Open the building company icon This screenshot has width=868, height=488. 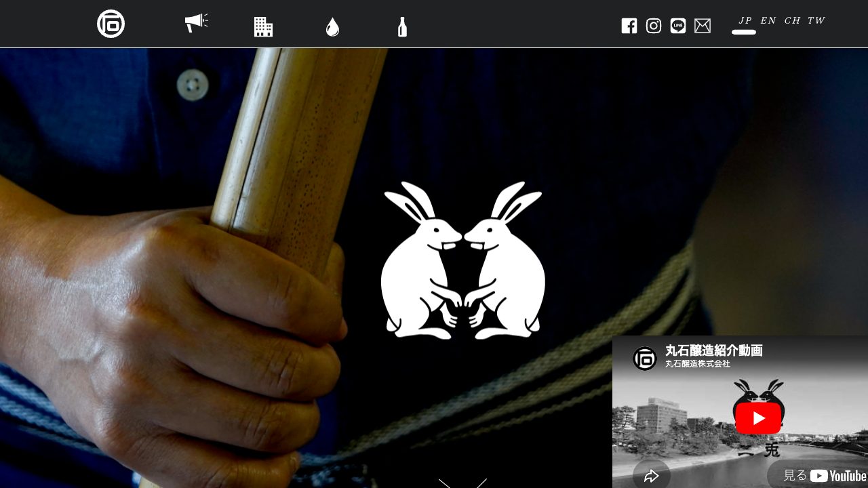click(263, 26)
